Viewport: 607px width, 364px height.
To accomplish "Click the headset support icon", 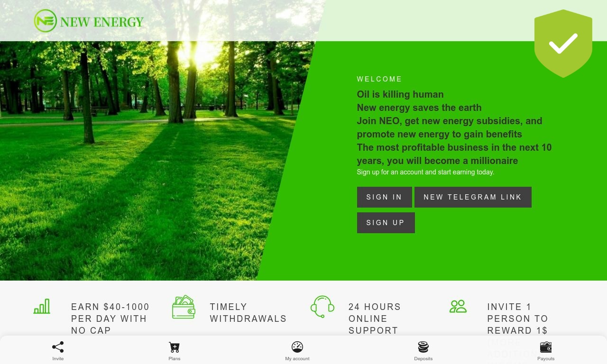I will (322, 307).
